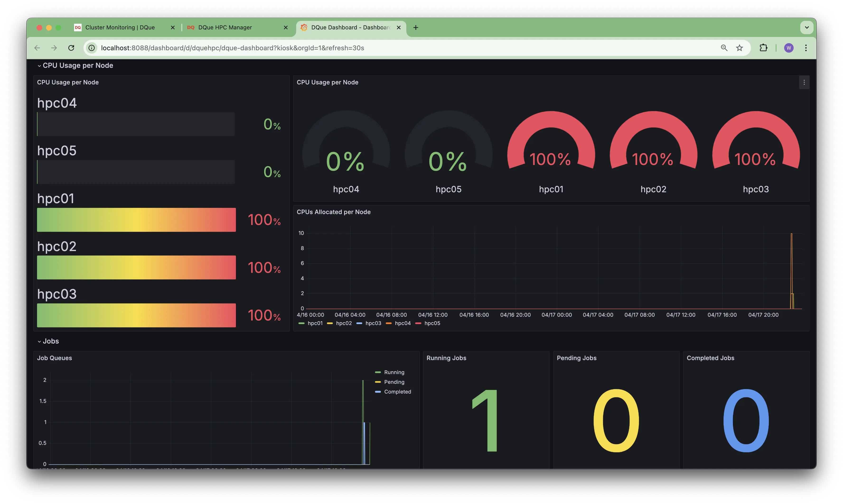Click the zoom magnifier icon in address bar
The height and width of the screenshot is (504, 843).
724,48
